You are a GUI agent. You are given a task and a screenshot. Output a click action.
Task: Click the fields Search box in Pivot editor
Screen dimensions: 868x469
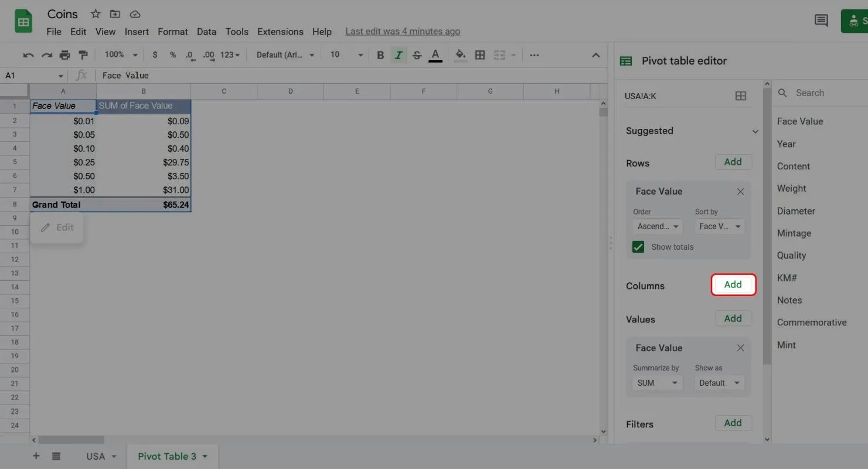(818, 93)
